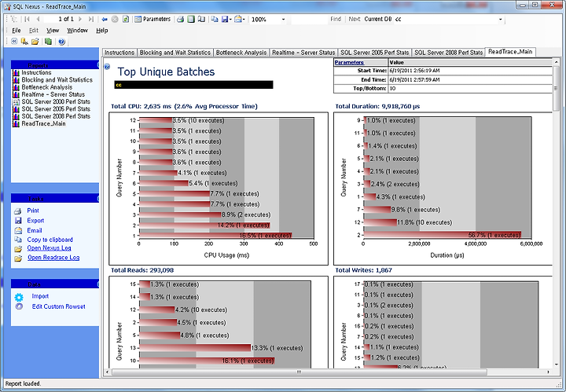Open report Parameters from the toolbar
The image size is (566, 392).
point(153,19)
